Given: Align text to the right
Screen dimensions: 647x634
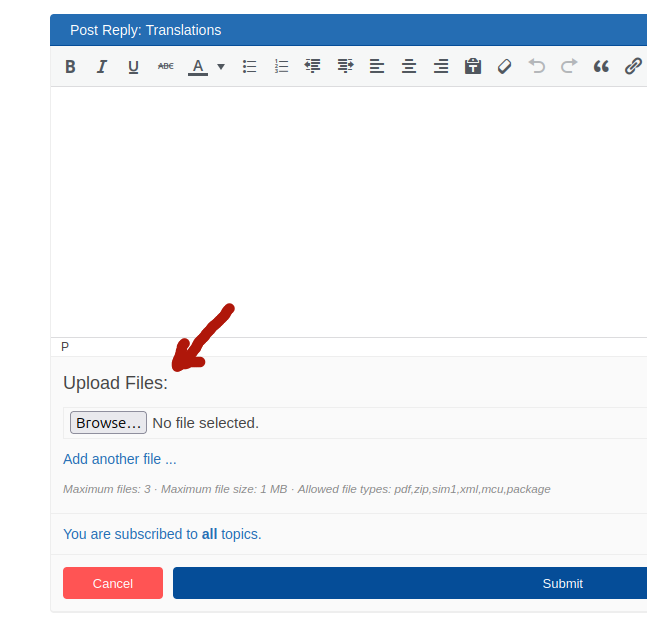Looking at the screenshot, I should point(441,67).
